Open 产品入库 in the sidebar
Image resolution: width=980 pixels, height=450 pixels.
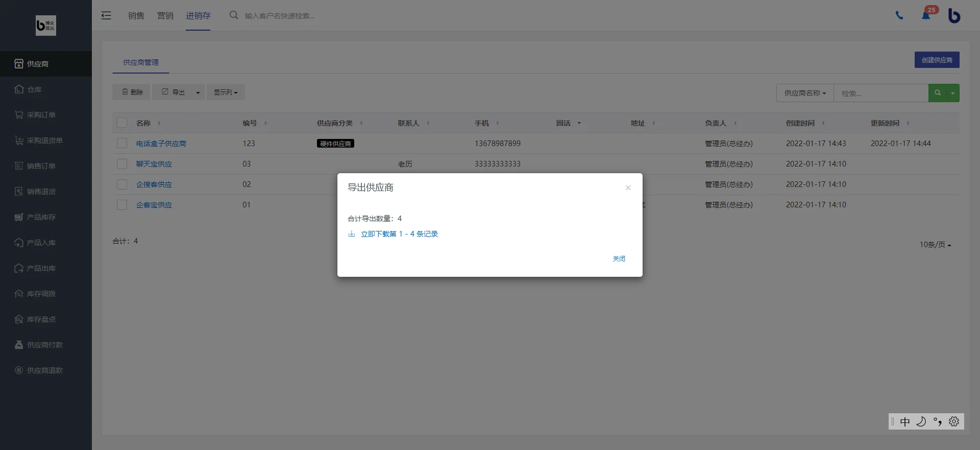46,243
